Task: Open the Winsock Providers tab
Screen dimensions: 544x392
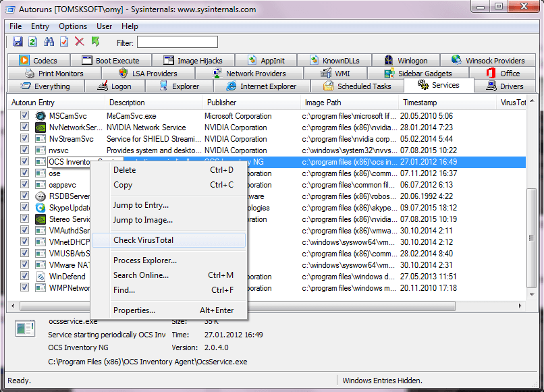Action: [x=488, y=60]
